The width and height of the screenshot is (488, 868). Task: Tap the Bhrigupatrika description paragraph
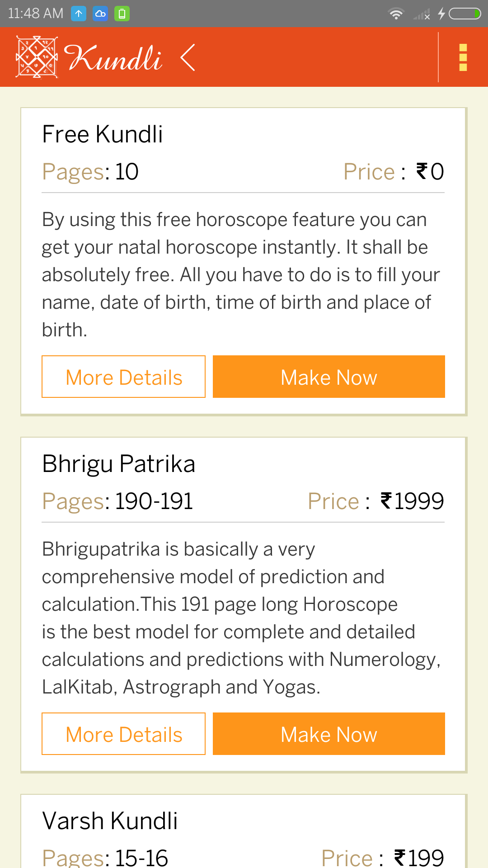tap(242, 618)
